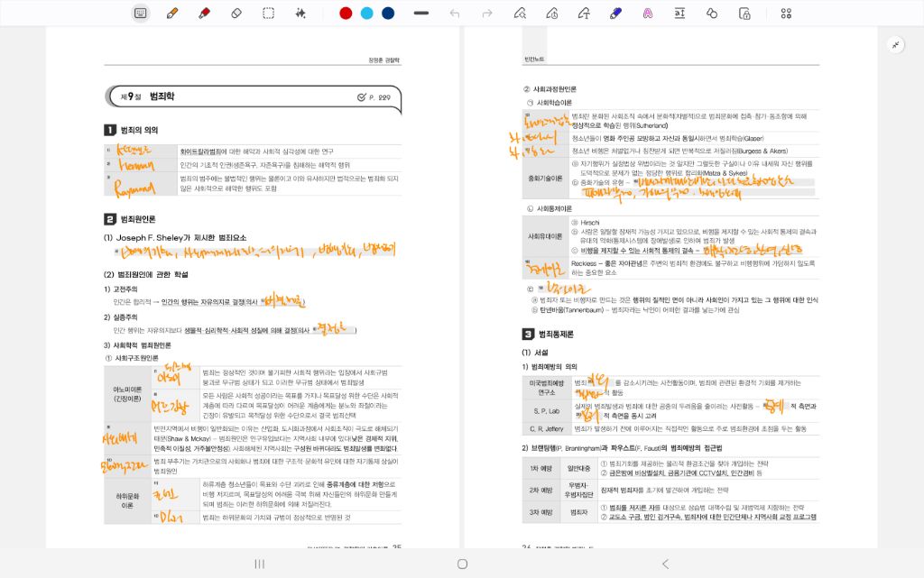Redo the undone stroke
The image size is (924, 578).
coord(487,13)
